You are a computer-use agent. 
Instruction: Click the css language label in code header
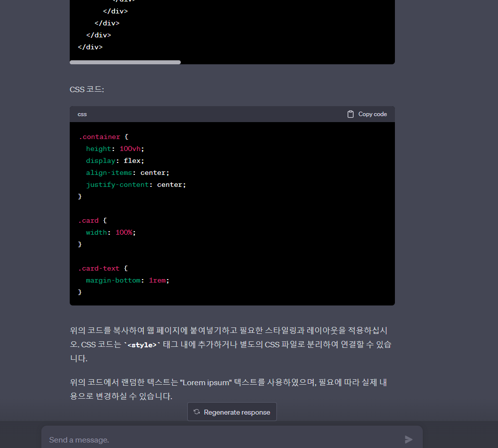tap(82, 115)
